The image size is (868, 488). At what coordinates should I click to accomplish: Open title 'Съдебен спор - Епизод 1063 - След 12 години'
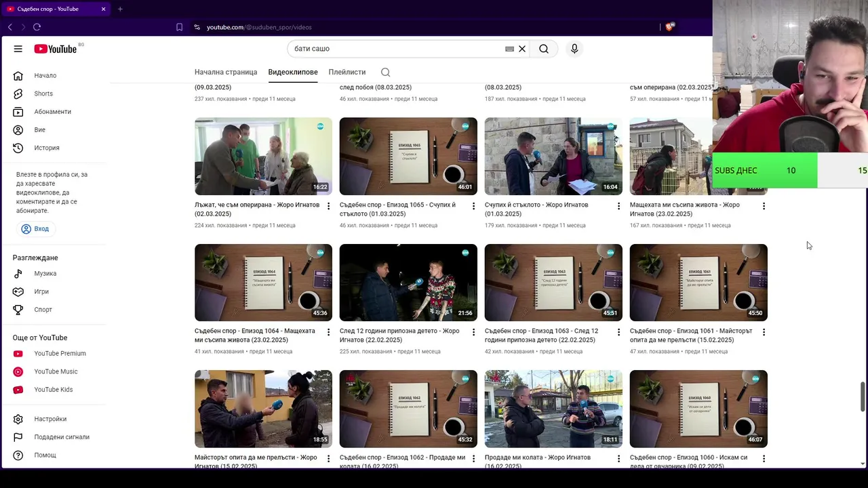pos(542,335)
